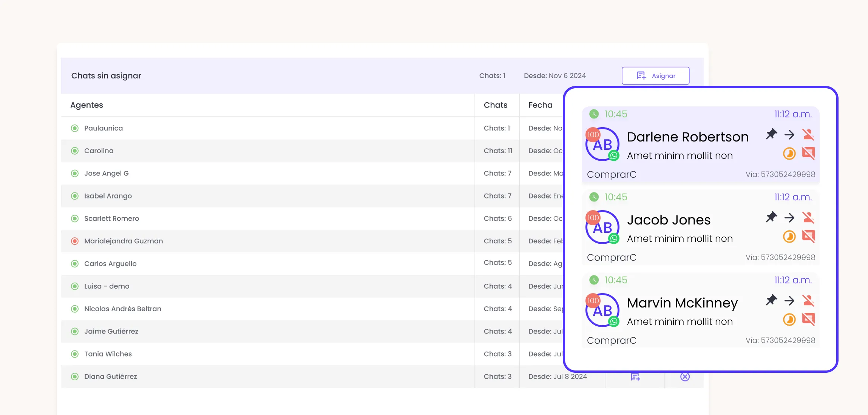Click green clock icon on Marvin McKinney card
Image resolution: width=868 pixels, height=415 pixels.
click(594, 280)
